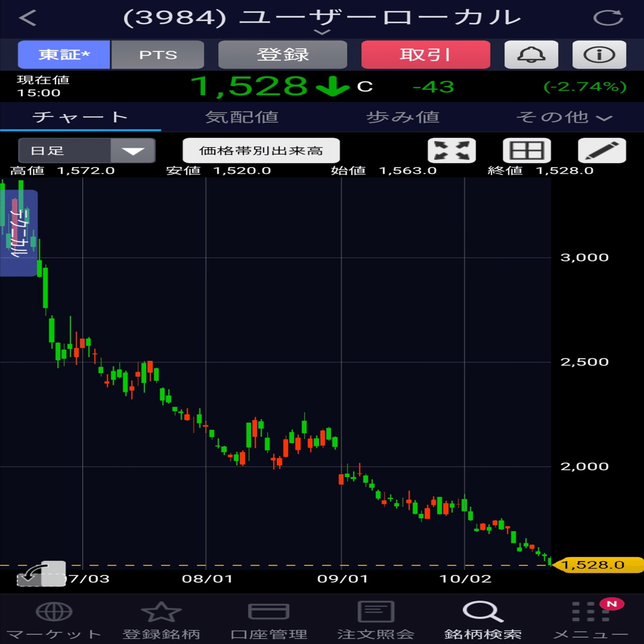Tap 08/01 date axis label
This screenshot has height=644, width=644.
click(x=207, y=578)
